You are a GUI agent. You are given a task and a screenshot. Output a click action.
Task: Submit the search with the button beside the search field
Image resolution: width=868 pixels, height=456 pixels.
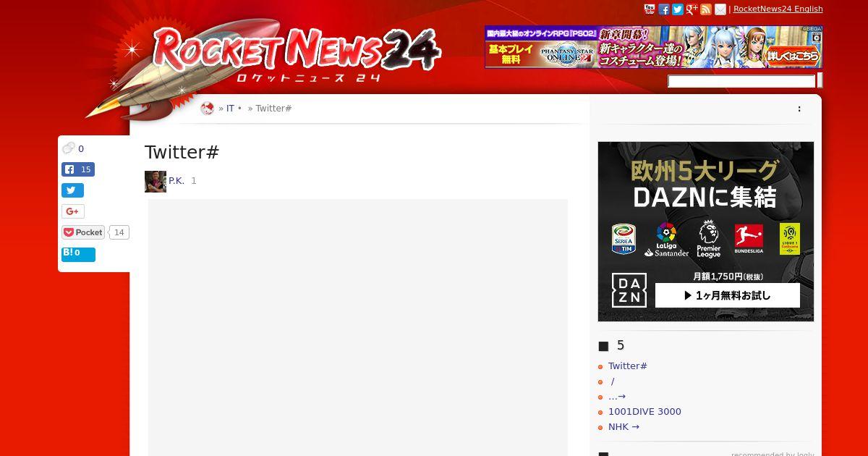[x=820, y=80]
